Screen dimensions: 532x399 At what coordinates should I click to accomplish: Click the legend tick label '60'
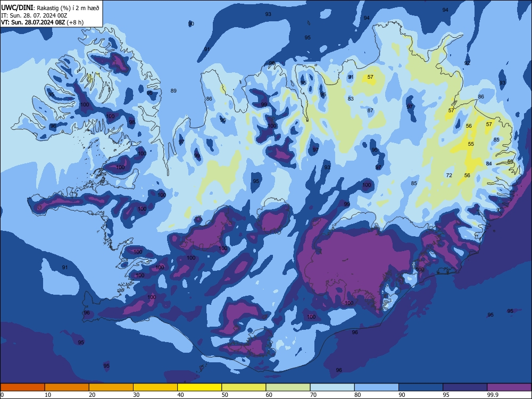tap(269, 395)
